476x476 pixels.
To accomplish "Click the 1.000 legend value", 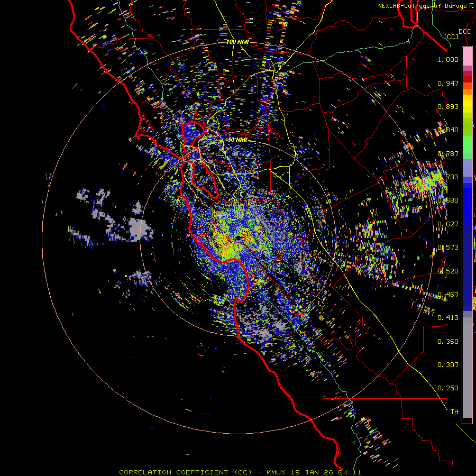I will (448, 59).
